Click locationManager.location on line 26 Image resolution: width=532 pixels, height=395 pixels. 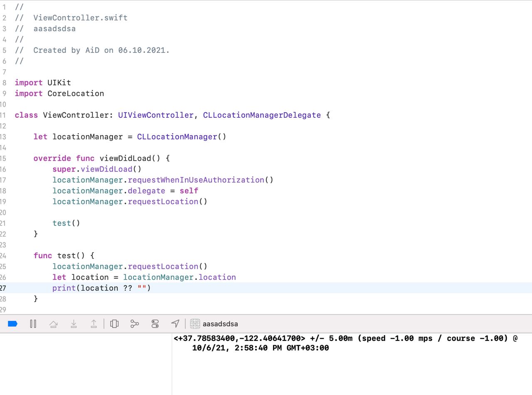(179, 277)
